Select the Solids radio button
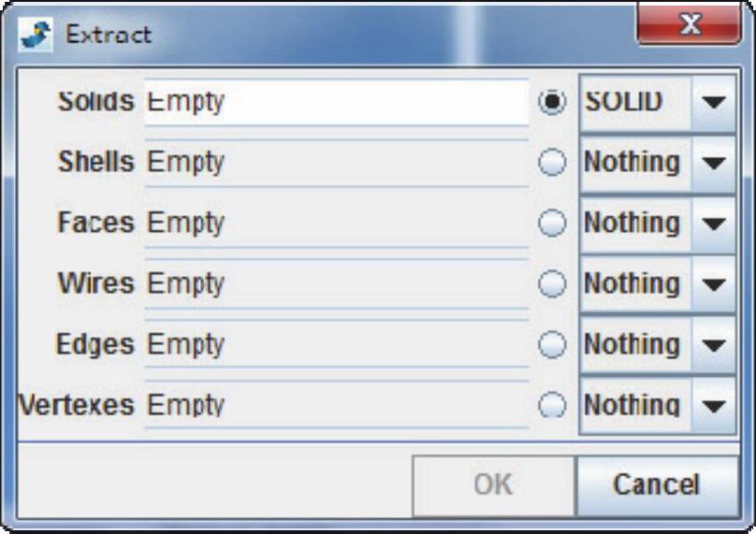Image resolution: width=756 pixels, height=534 pixels. (x=553, y=102)
